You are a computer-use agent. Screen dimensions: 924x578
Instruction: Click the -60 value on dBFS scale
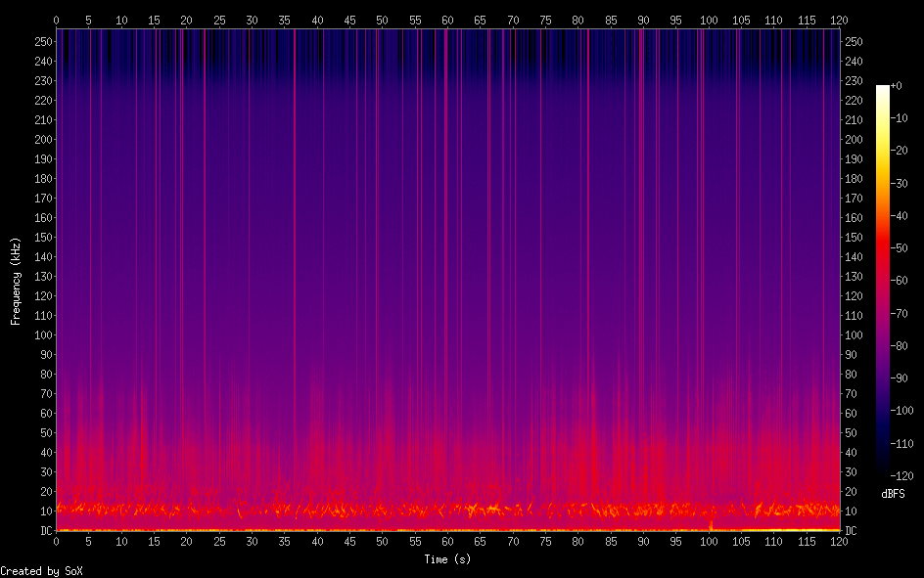coord(901,281)
